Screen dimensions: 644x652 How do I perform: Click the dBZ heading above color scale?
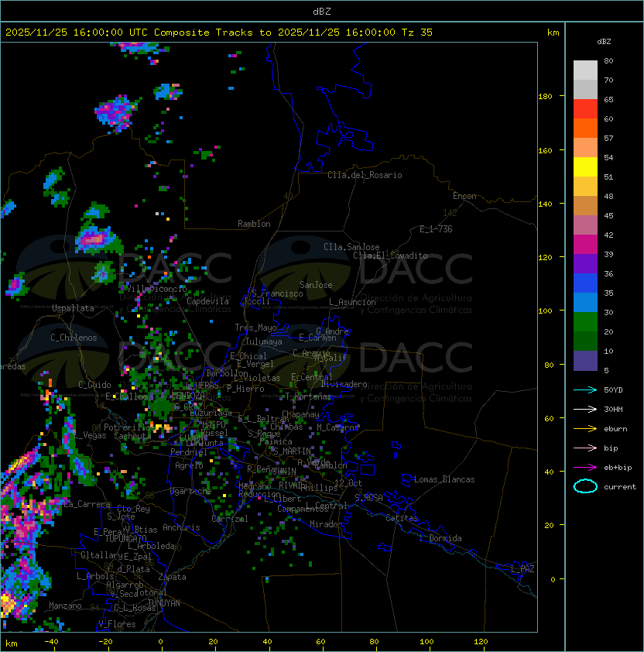pyautogui.click(x=604, y=42)
